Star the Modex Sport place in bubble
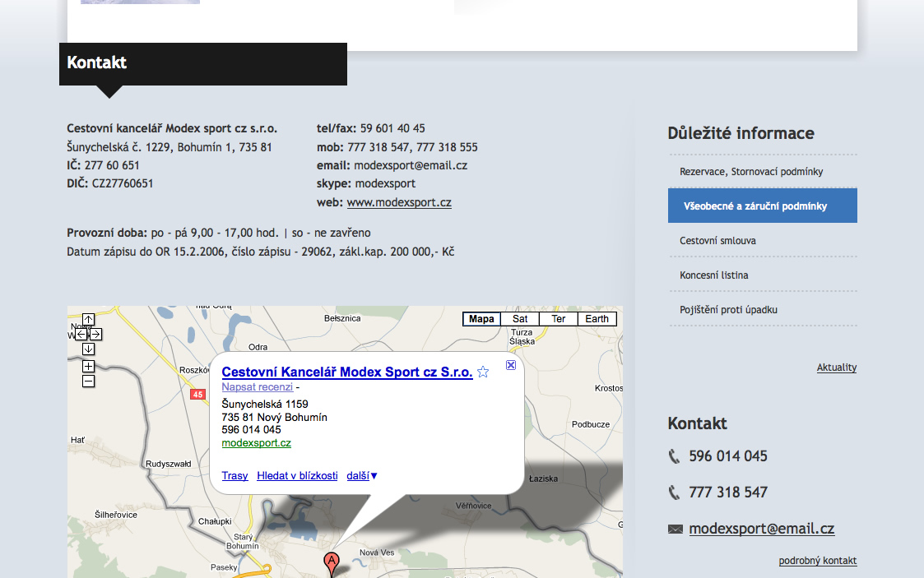Viewport: 924px width, 578px height. pos(483,372)
